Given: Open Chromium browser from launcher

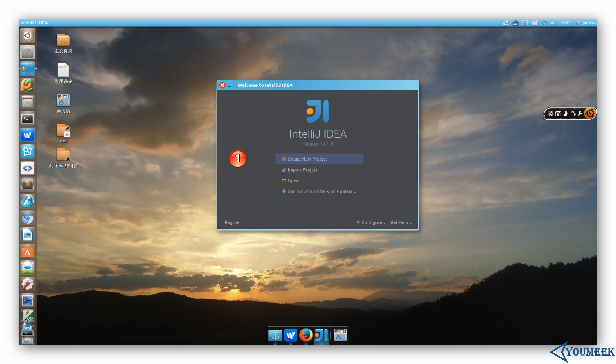Looking at the screenshot, I should click(27, 218).
